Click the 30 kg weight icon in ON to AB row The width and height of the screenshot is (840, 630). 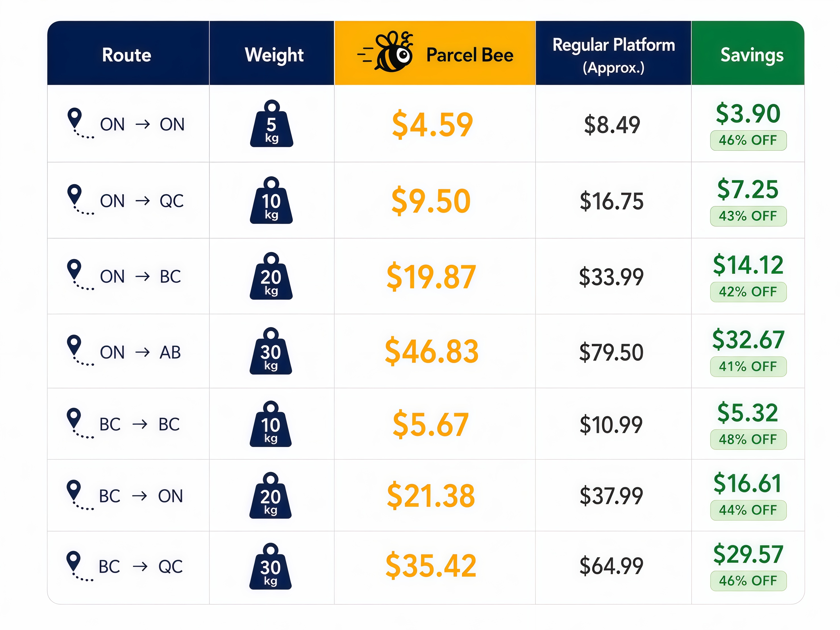click(271, 351)
